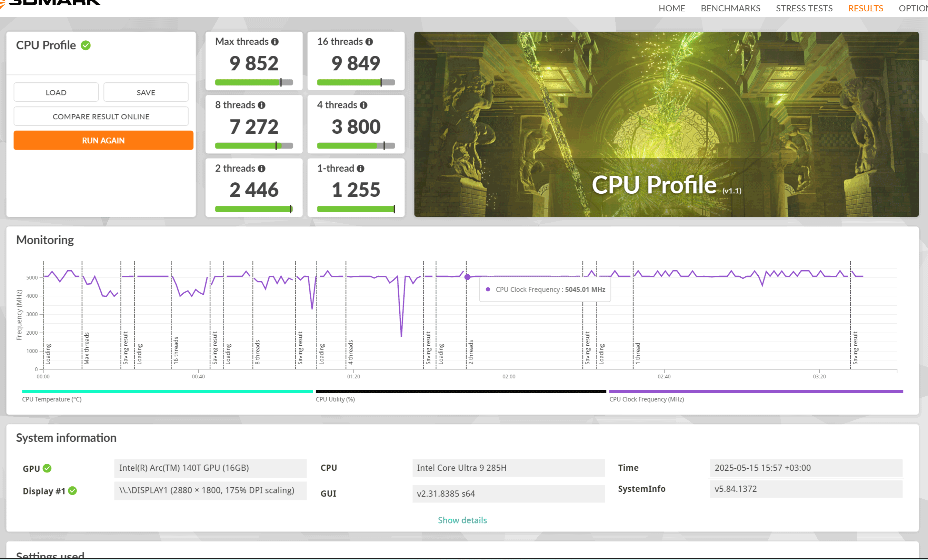
Task: Click the info icon next to 8 threads
Action: [262, 105]
